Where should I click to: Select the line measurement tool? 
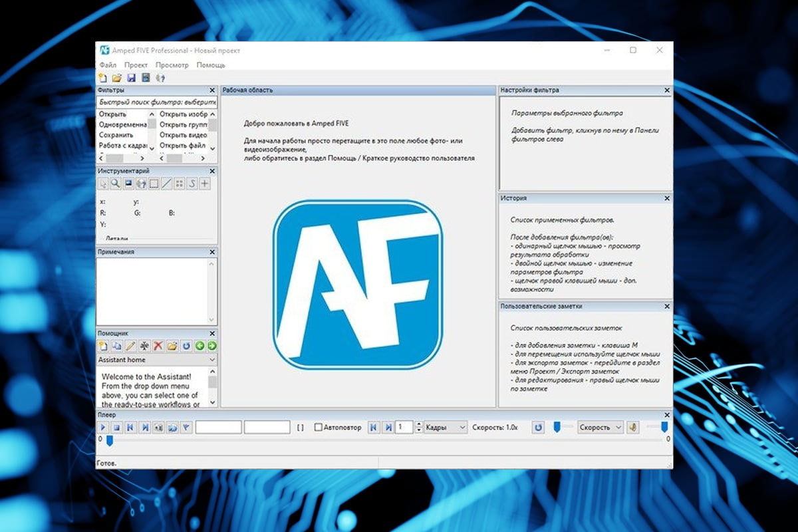click(x=166, y=183)
